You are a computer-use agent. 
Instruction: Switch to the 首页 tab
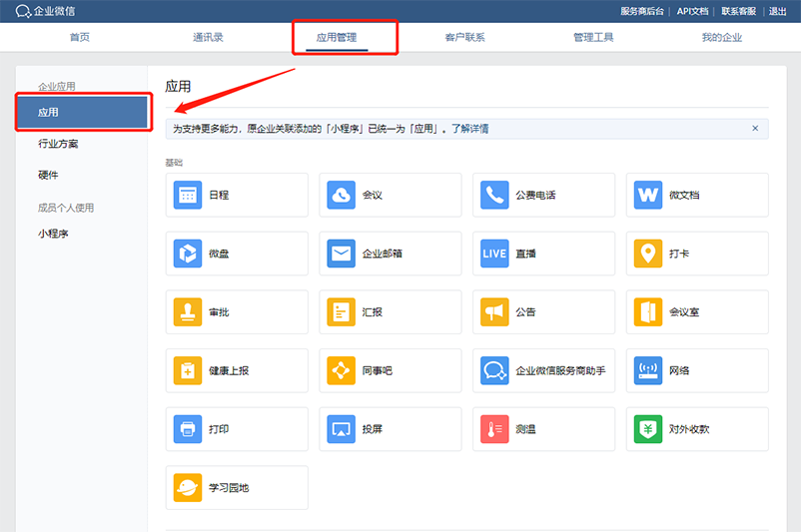tap(80, 37)
